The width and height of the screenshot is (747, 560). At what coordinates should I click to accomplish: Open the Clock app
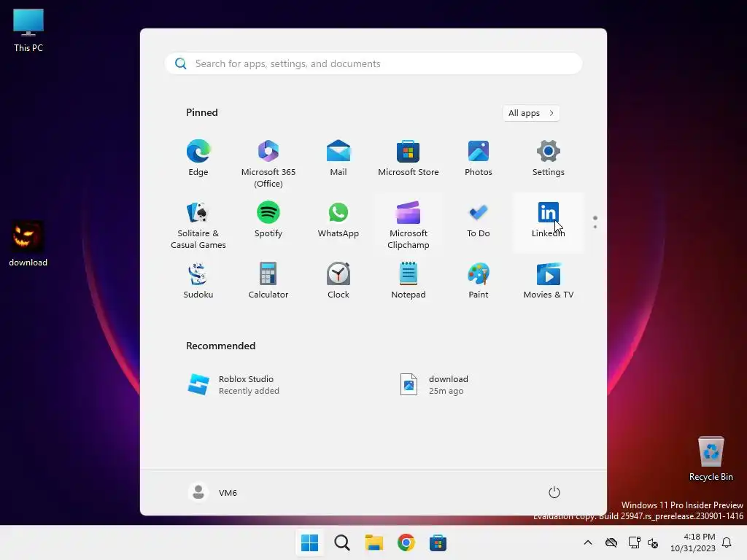(x=338, y=281)
